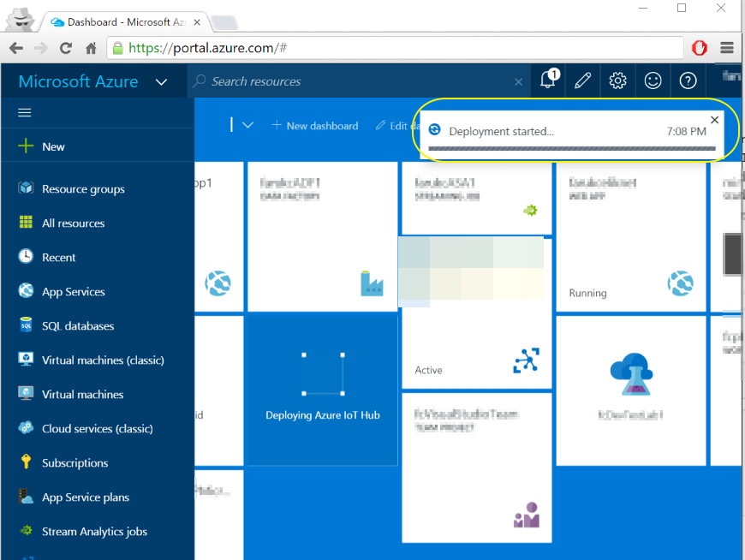
Task: Click the Microsoft Azure logo text
Action: click(79, 81)
